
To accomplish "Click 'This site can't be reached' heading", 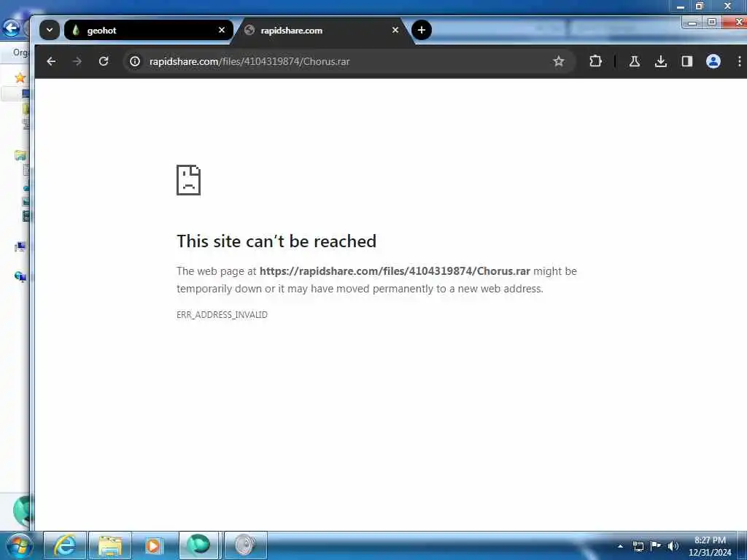I will [x=276, y=241].
